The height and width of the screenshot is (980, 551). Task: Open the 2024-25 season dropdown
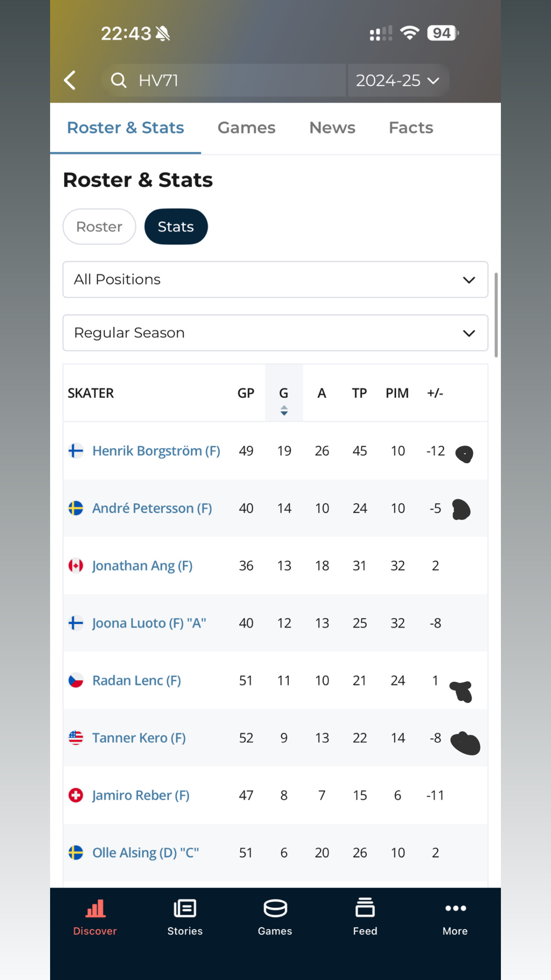click(398, 80)
